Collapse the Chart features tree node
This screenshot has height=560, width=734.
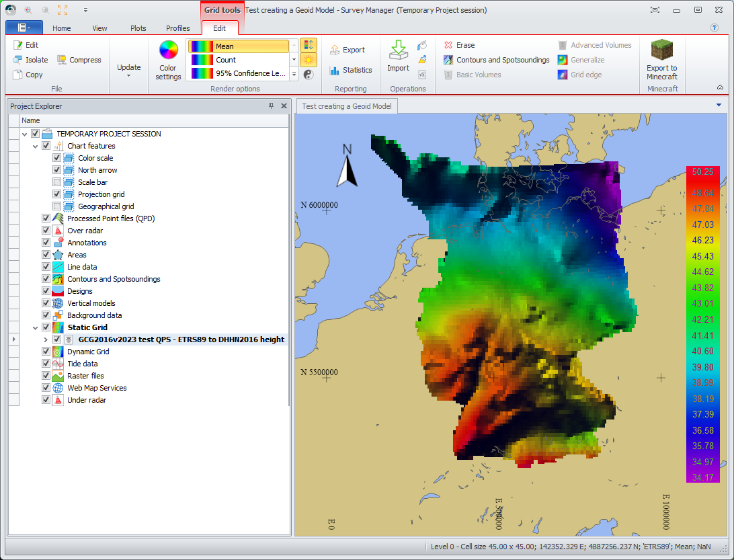coord(35,146)
